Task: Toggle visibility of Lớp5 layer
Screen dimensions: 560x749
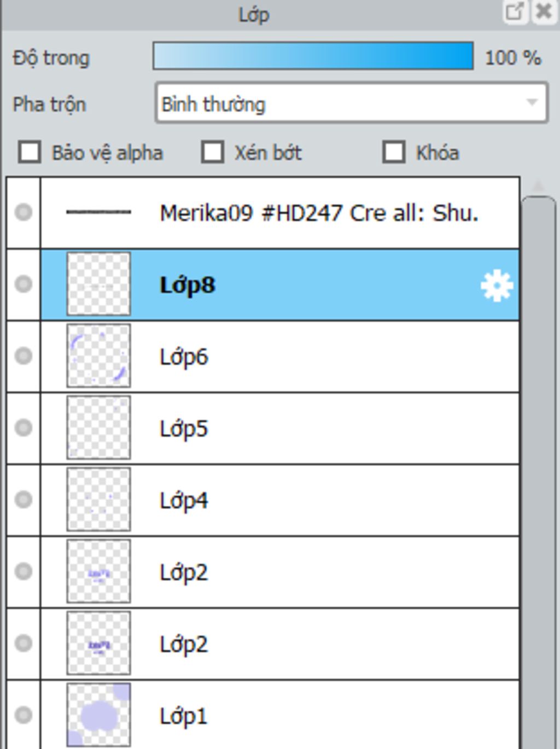Action: coord(23,427)
